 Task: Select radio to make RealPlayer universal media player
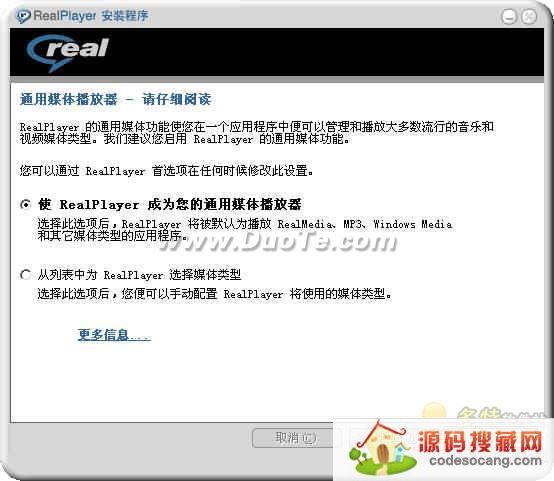pos(25,204)
